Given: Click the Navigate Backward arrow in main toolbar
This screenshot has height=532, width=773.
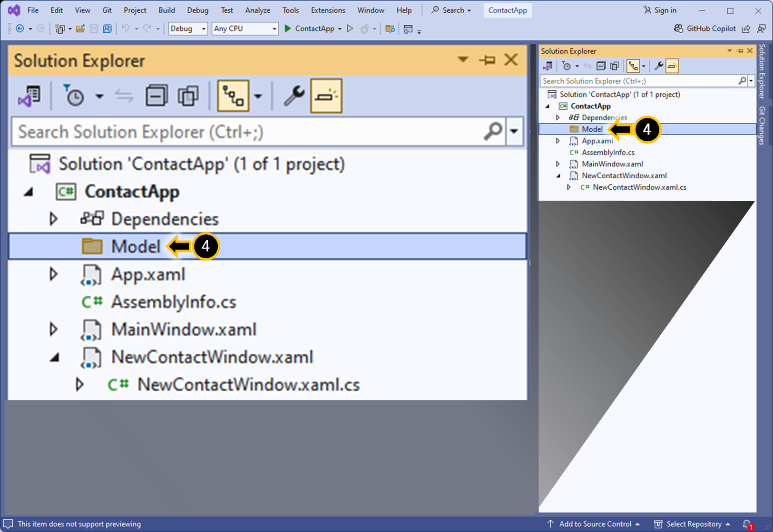Looking at the screenshot, I should (x=20, y=29).
